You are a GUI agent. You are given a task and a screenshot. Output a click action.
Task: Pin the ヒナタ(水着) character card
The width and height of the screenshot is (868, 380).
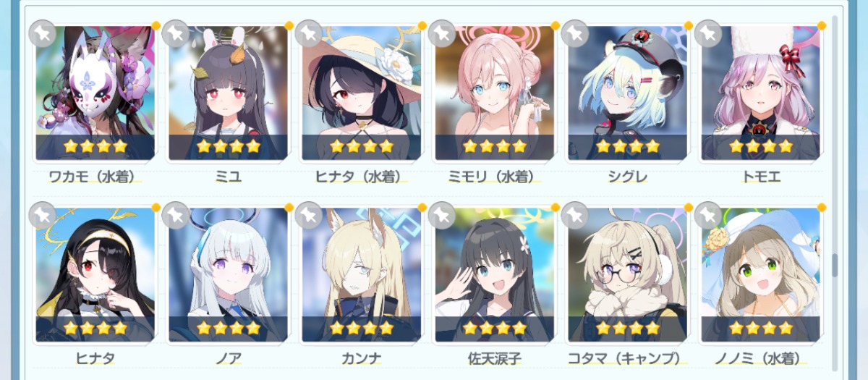[309, 33]
